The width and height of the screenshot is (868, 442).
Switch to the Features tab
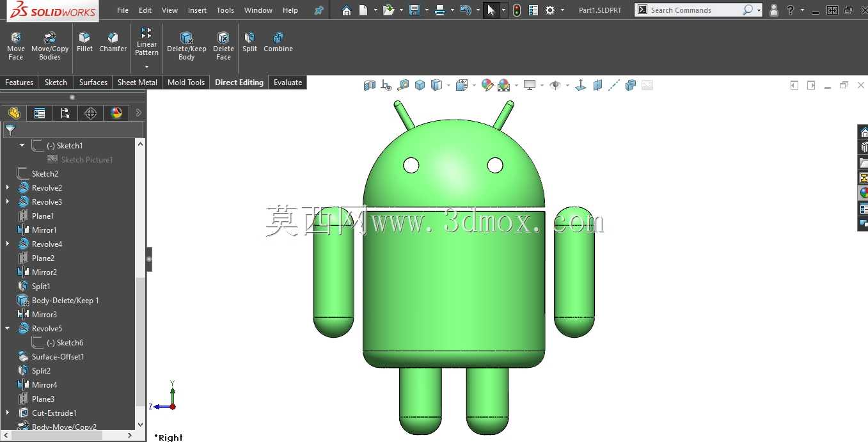coord(19,83)
